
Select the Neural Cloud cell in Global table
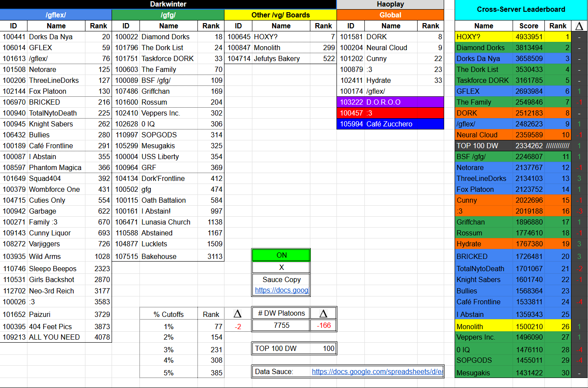[390, 48]
